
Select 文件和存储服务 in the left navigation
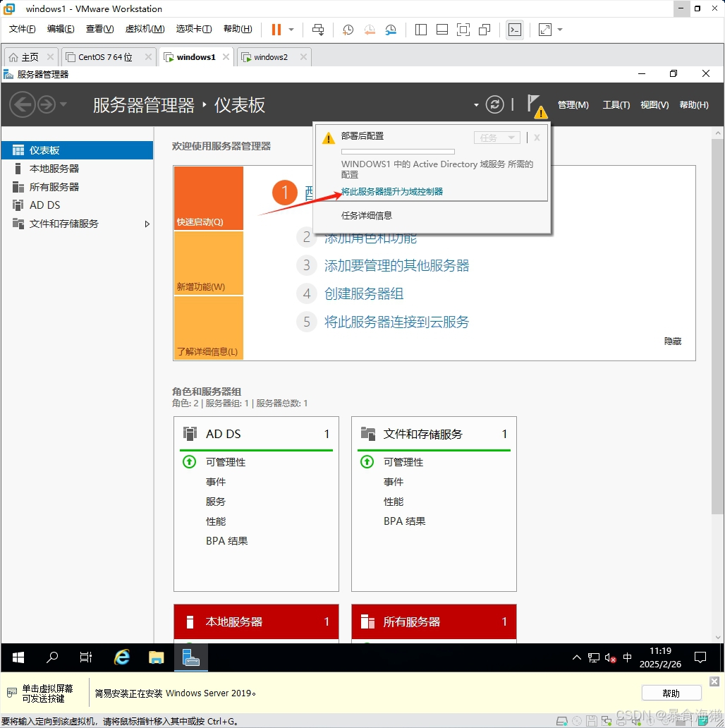point(77,224)
